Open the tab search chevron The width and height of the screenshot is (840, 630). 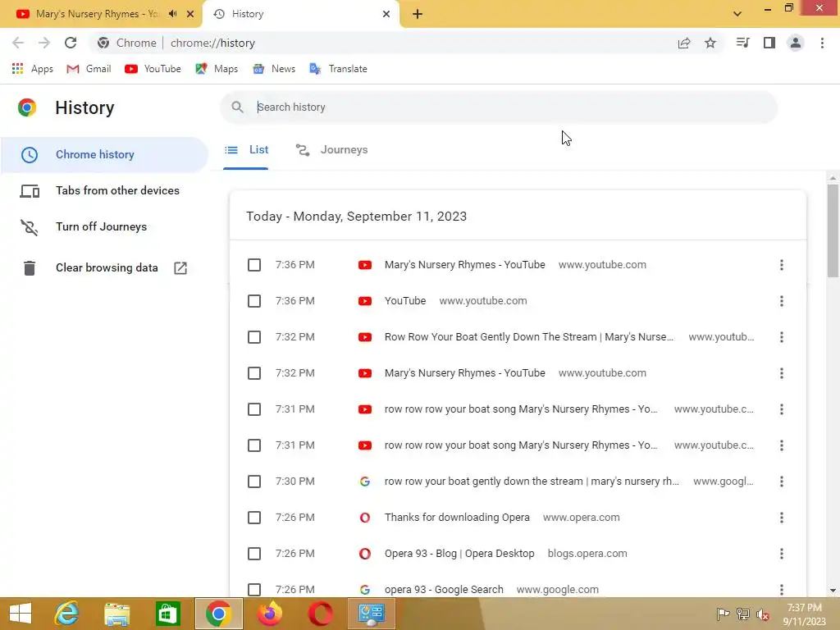pos(737,14)
